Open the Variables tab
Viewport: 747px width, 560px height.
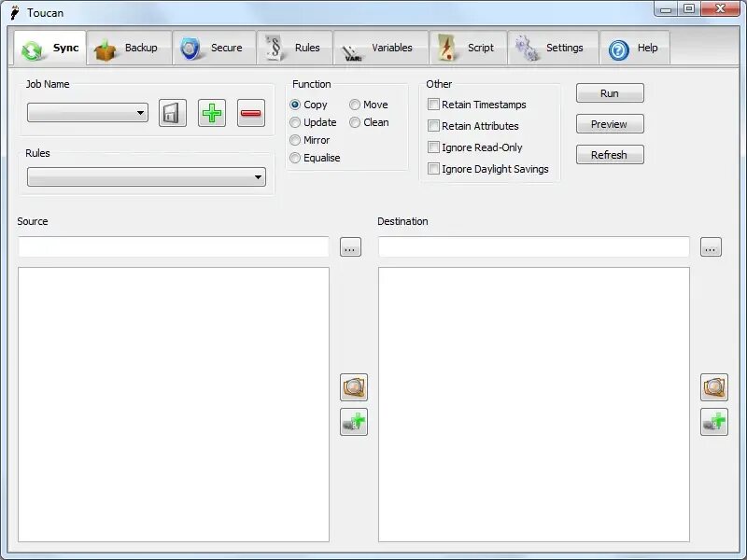(x=382, y=48)
